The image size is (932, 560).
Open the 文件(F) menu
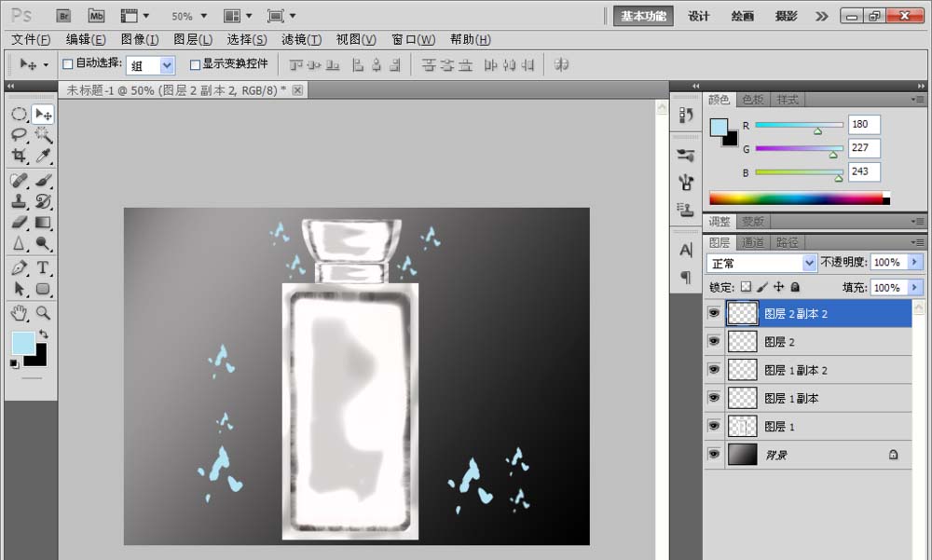click(x=31, y=40)
